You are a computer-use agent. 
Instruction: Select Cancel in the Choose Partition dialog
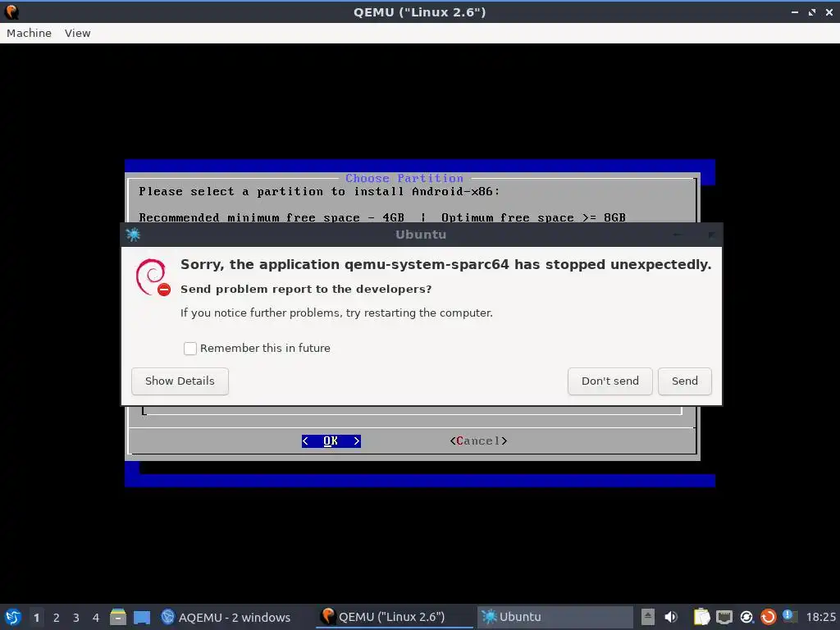tap(478, 441)
